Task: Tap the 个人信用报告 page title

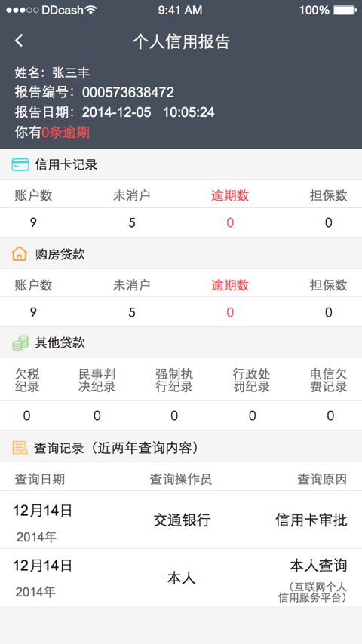Action: [181, 41]
